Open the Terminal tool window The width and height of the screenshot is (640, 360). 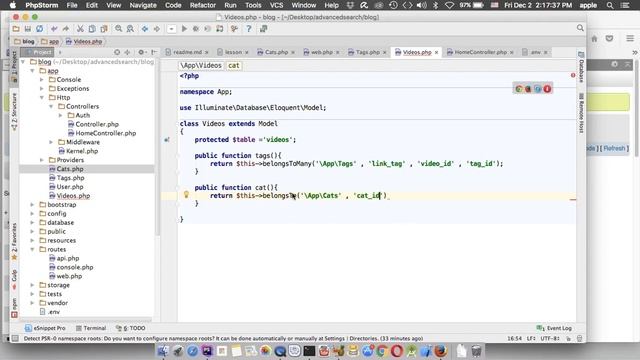point(91,328)
